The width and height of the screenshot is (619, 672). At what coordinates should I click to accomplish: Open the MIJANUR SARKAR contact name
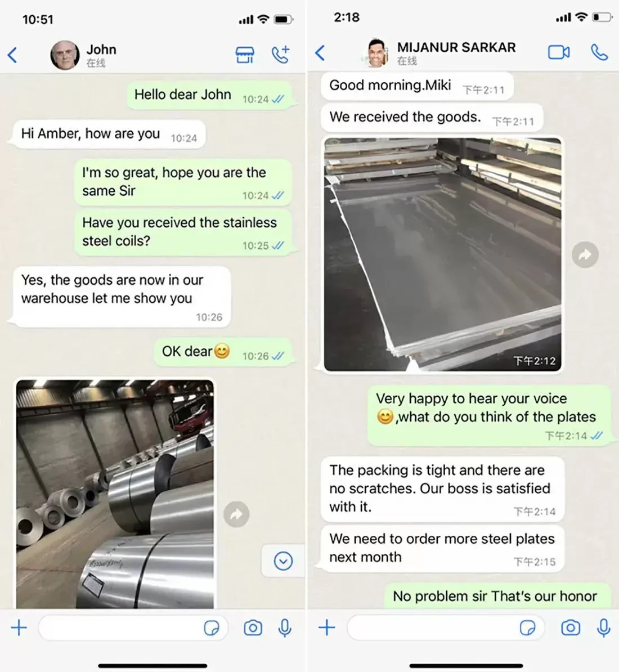(456, 47)
